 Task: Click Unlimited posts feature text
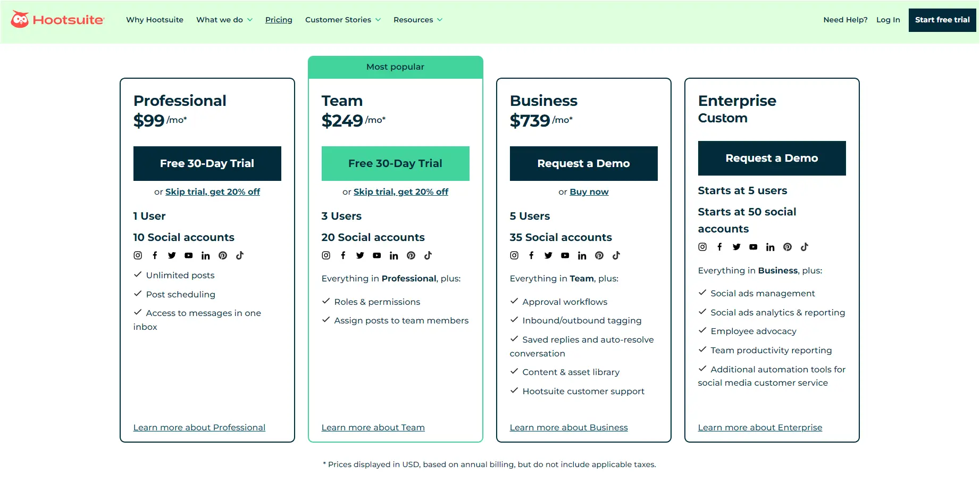coord(180,275)
